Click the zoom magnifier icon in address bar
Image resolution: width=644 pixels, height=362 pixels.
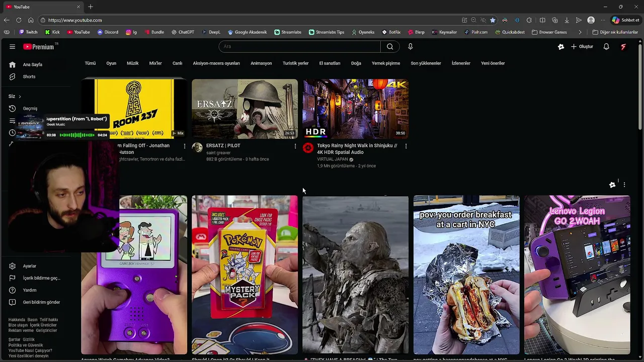pos(473,20)
